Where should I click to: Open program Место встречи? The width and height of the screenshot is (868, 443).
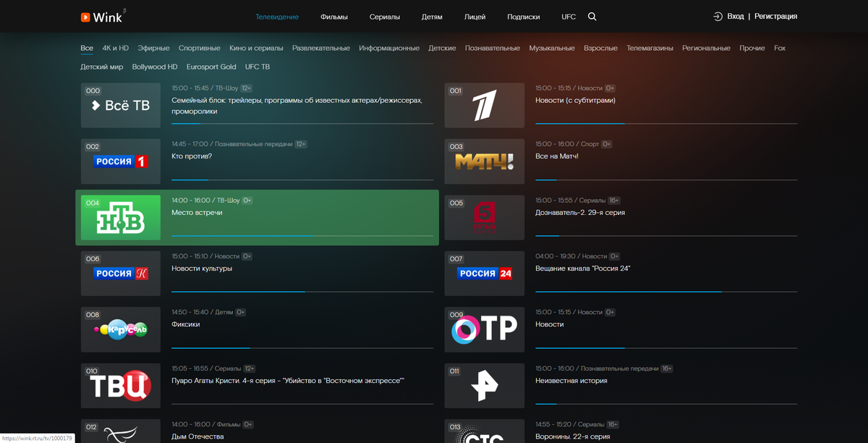(197, 213)
